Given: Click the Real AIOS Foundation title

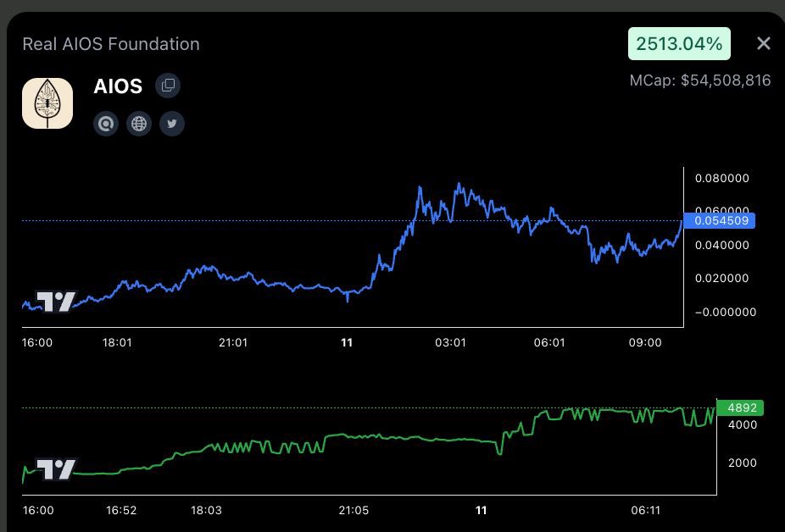Looking at the screenshot, I should point(110,43).
